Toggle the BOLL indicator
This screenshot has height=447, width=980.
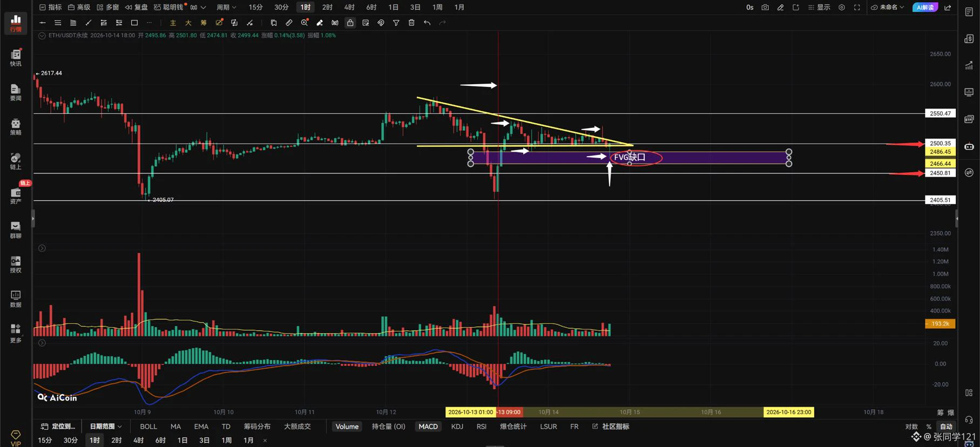coord(148,426)
